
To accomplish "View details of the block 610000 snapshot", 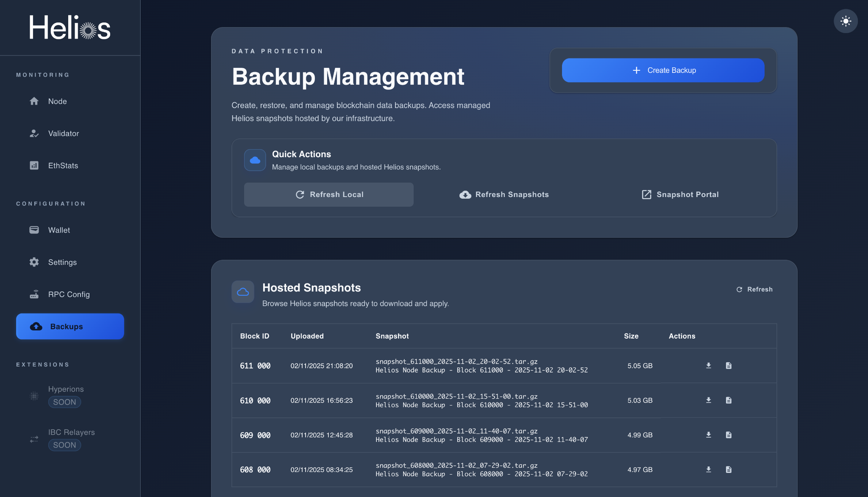I will [x=729, y=400].
